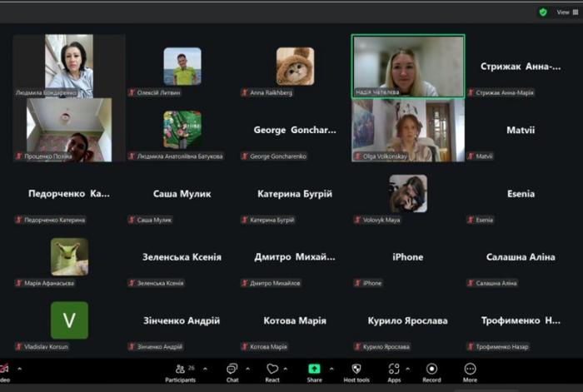The height and width of the screenshot is (392, 583).
Task: Click the React heart icon
Action: click(272, 370)
